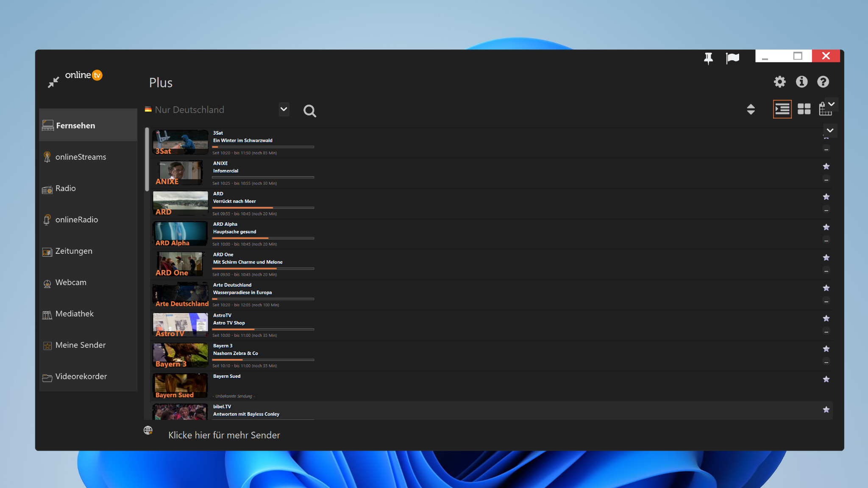The width and height of the screenshot is (868, 488).
Task: Open the info icon
Action: tap(801, 82)
